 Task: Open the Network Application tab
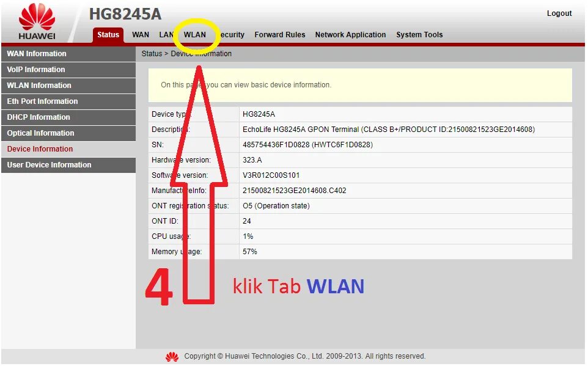[350, 35]
